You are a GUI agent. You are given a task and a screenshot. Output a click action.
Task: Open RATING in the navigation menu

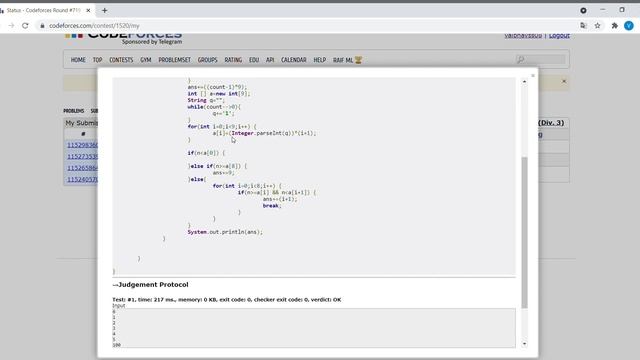pos(233,60)
